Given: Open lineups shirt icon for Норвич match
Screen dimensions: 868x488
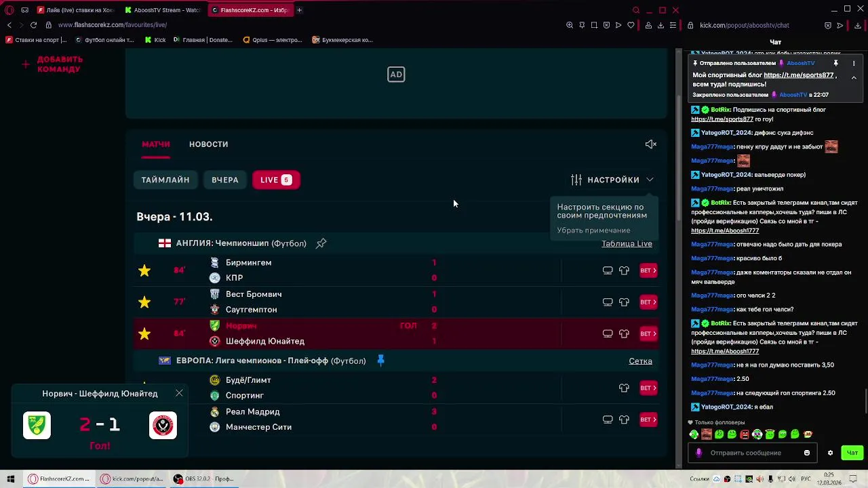Looking at the screenshot, I should 624,333.
